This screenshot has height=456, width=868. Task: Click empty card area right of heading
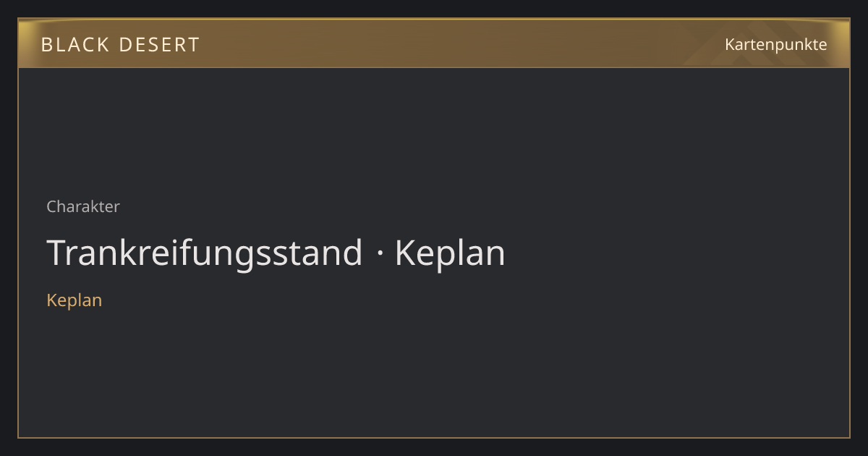click(x=676, y=254)
